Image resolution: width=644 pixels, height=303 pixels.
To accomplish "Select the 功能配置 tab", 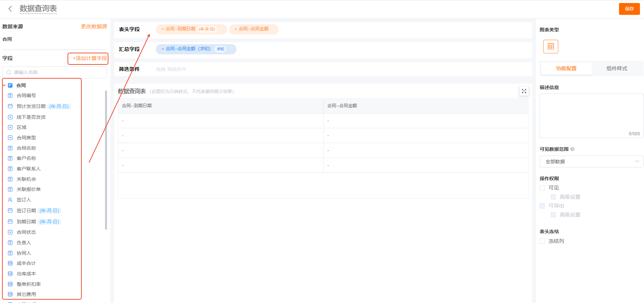I will (566, 68).
